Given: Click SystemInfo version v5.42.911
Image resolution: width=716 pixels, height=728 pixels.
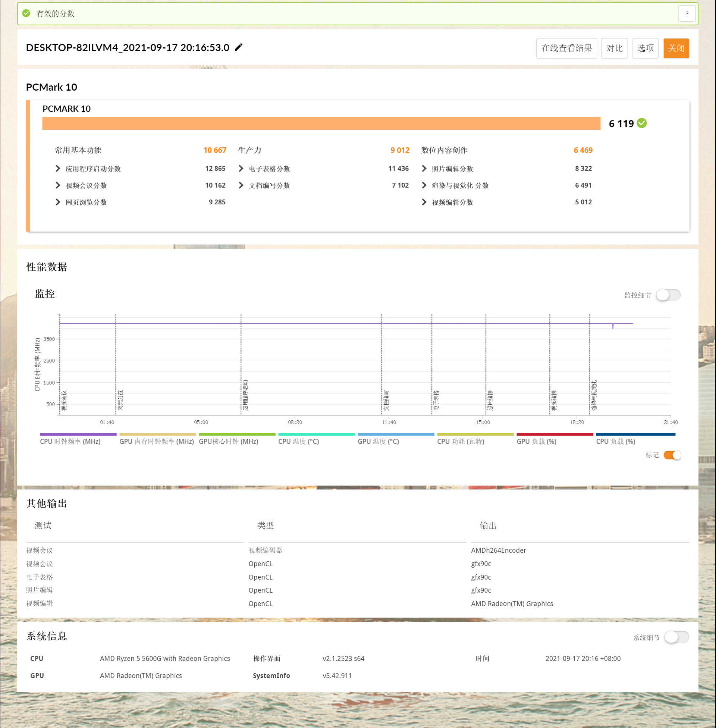Looking at the screenshot, I should click(337, 676).
